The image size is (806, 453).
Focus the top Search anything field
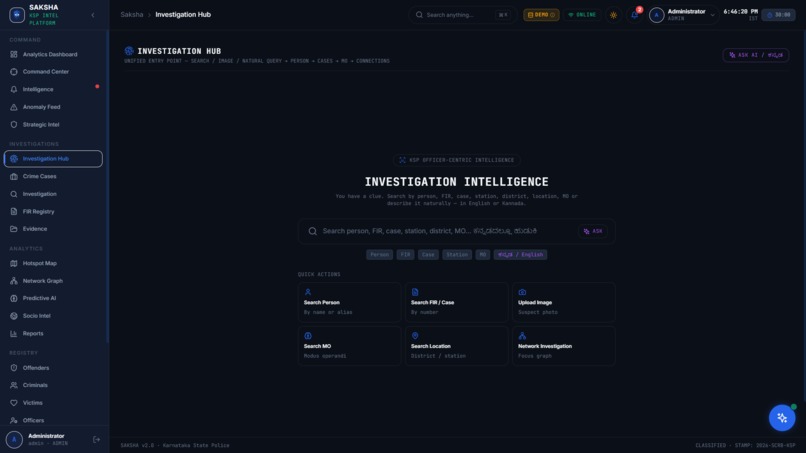click(x=462, y=15)
